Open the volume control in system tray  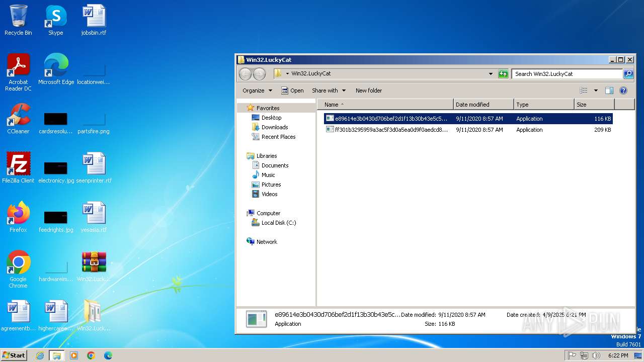(596, 355)
